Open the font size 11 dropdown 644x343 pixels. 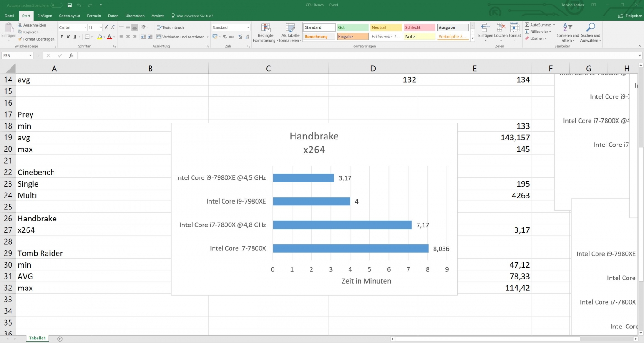[x=100, y=27]
